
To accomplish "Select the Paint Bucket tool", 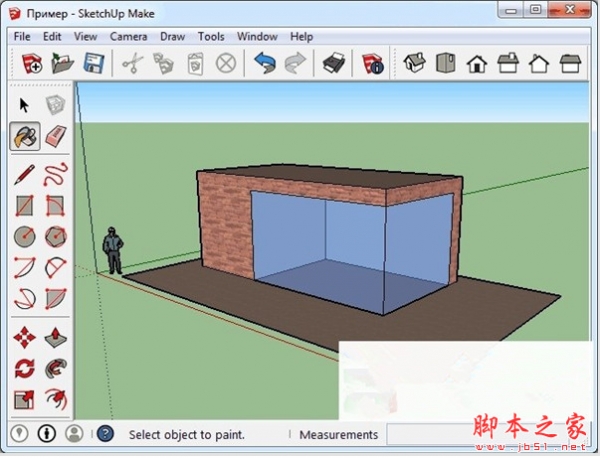I will pyautogui.click(x=25, y=136).
